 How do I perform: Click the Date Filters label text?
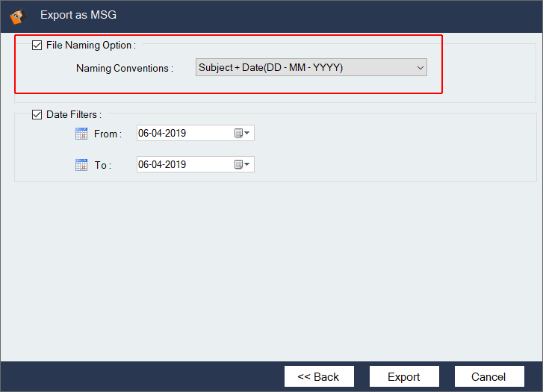tap(73, 115)
